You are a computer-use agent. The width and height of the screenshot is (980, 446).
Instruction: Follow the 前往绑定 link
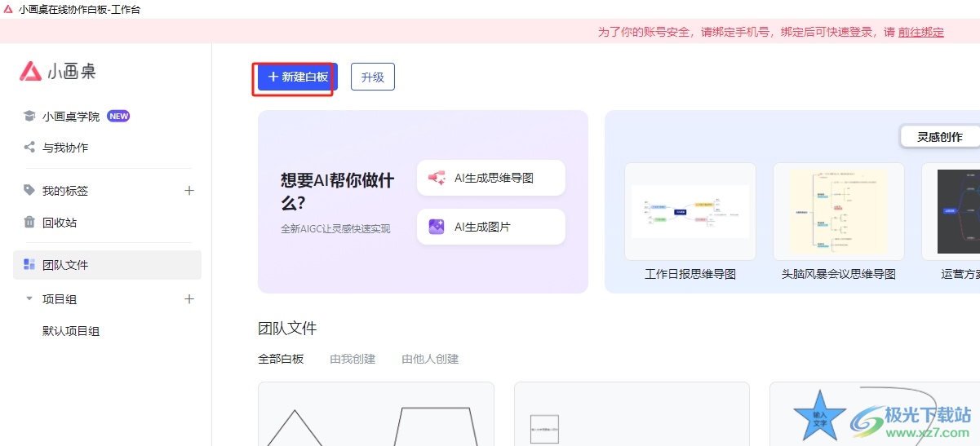pos(921,32)
